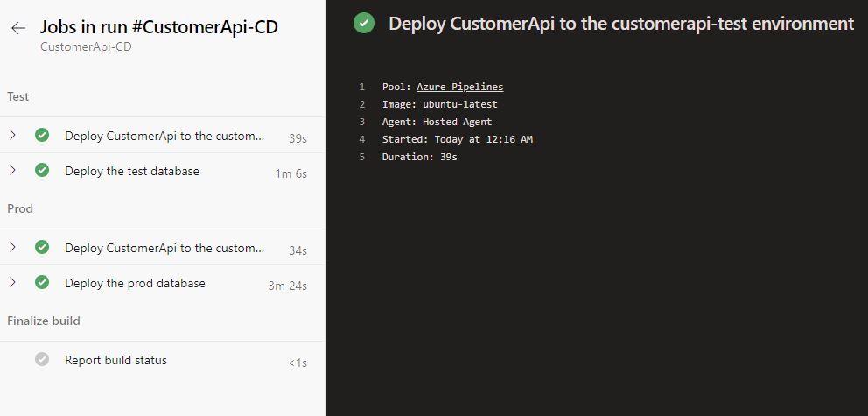Expand the Deploy the test database job
868x416 pixels.
[12, 170]
